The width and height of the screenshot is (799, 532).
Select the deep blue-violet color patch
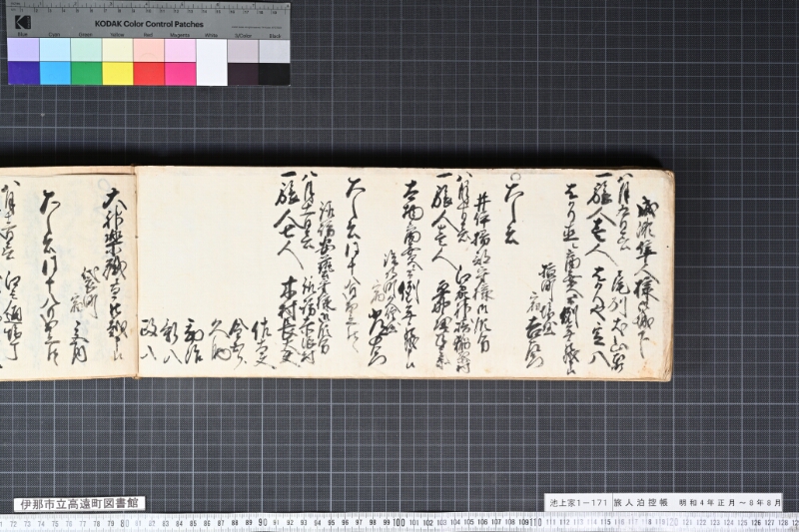click(23, 74)
